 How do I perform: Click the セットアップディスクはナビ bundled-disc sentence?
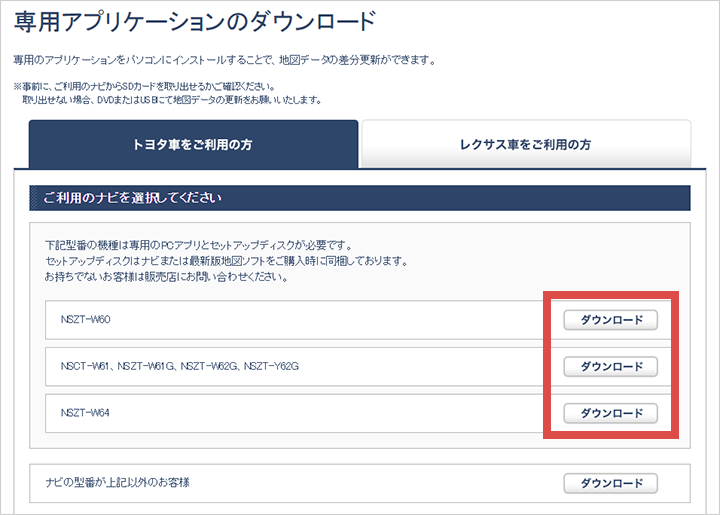coord(226,261)
